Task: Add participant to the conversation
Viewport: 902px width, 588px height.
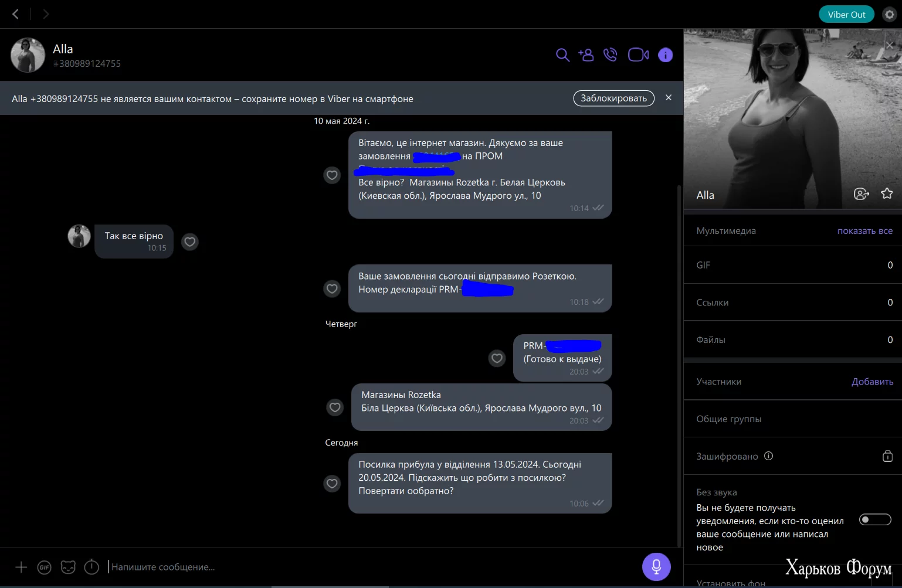Action: [586, 55]
